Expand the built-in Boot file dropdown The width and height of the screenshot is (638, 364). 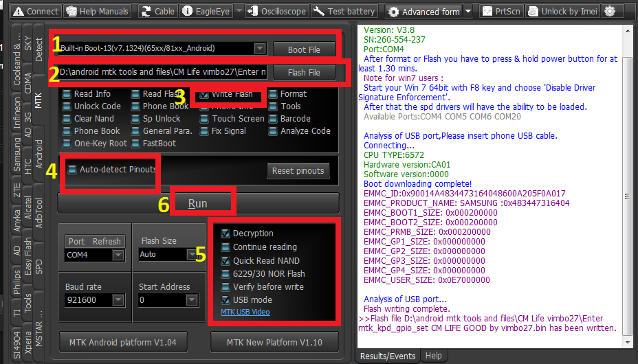(x=259, y=49)
